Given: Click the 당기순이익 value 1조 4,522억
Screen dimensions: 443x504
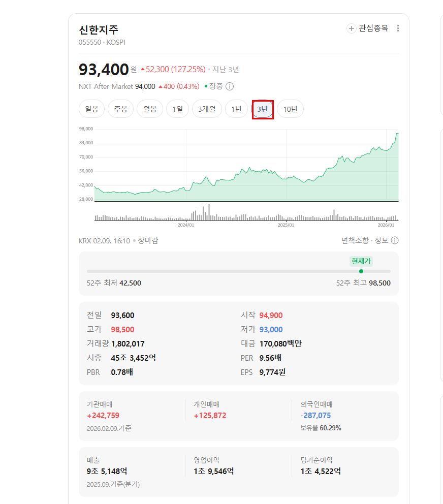Looking at the screenshot, I should pos(321,471).
